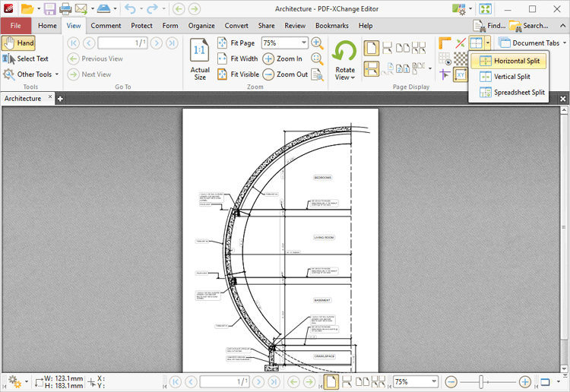Click the red File button
The image size is (570, 392).
(16, 26)
